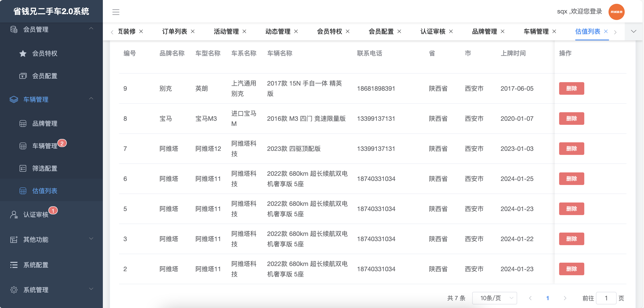This screenshot has width=644, height=308.
Task: Expand the 系统管理 menu section
Action: (x=91, y=289)
